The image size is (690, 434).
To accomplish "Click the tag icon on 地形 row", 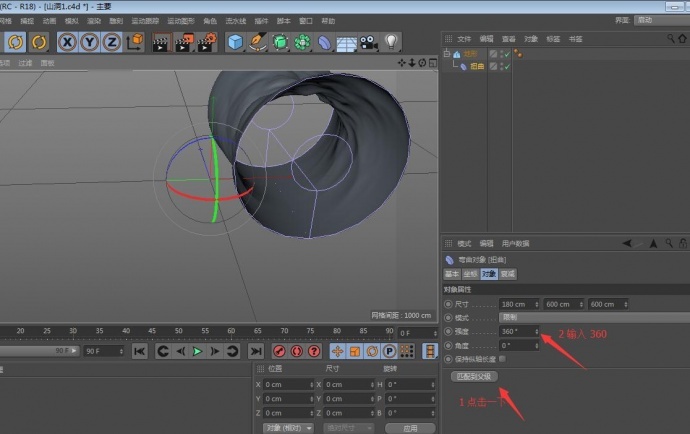I will [x=518, y=54].
